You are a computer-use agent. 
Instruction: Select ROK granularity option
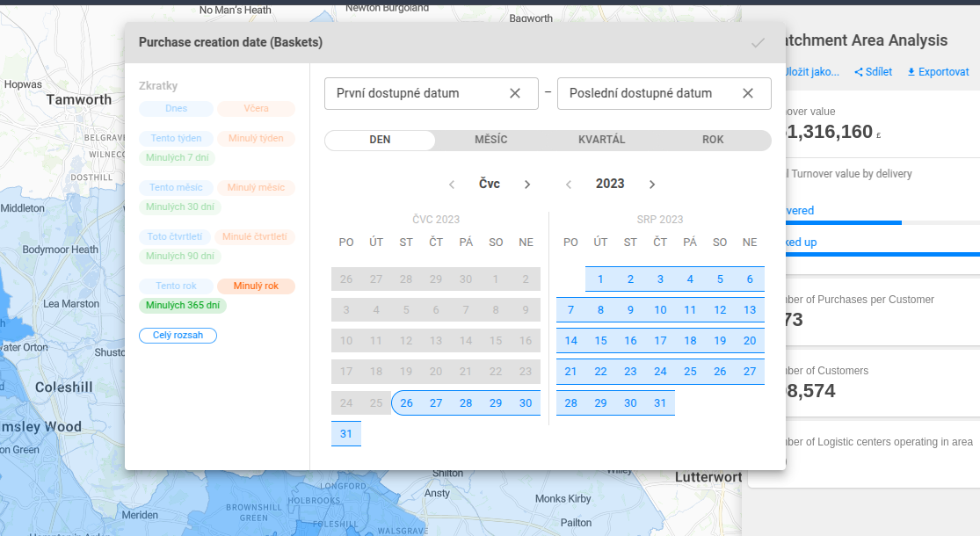tap(713, 141)
